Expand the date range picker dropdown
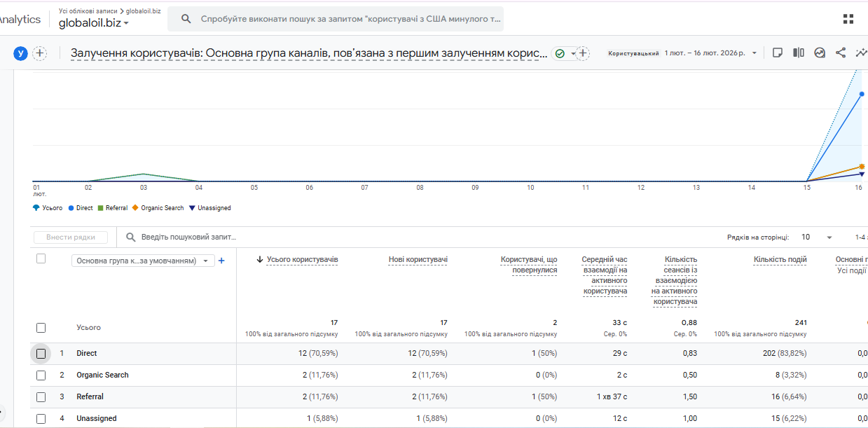 (754, 53)
